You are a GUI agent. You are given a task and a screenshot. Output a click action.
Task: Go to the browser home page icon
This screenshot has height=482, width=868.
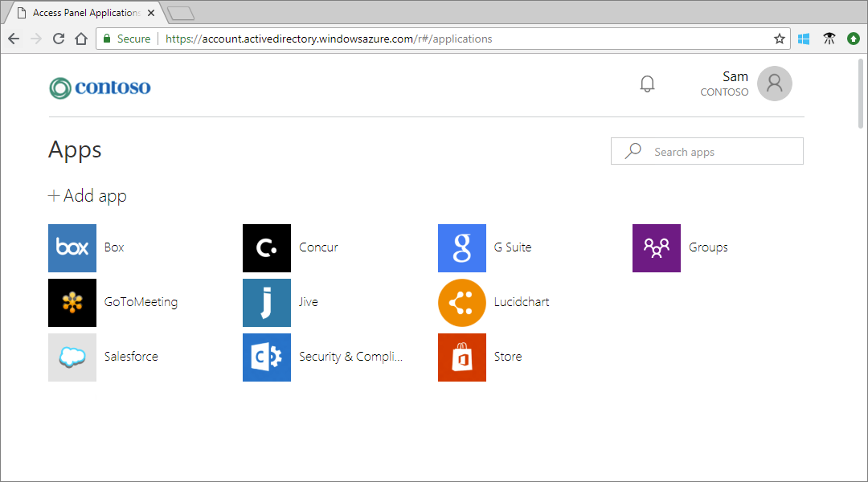point(81,39)
